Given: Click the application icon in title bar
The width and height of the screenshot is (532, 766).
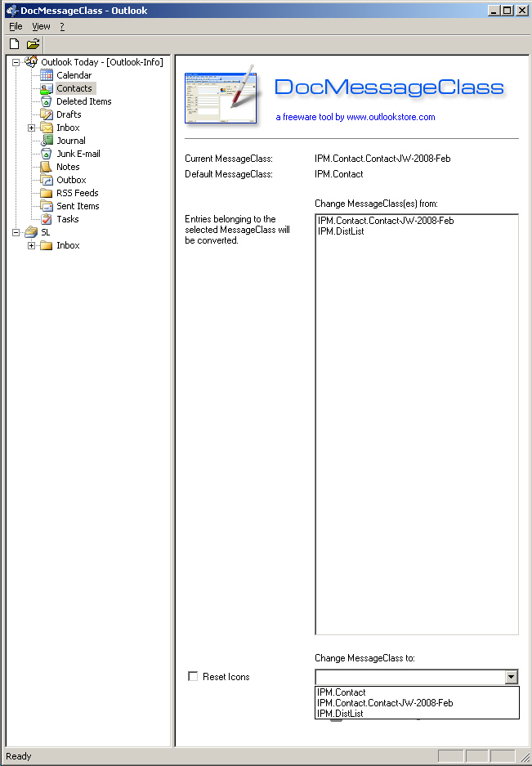Looking at the screenshot, I should point(11,11).
